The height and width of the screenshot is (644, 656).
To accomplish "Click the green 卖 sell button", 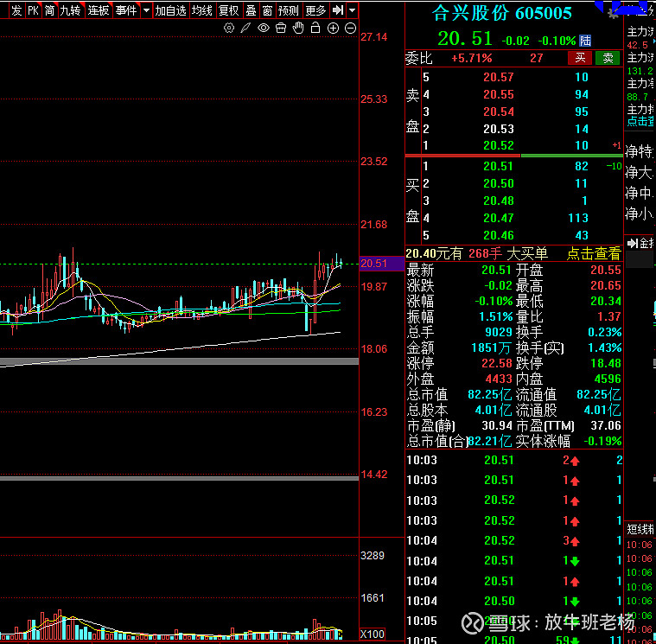I will point(608,58).
